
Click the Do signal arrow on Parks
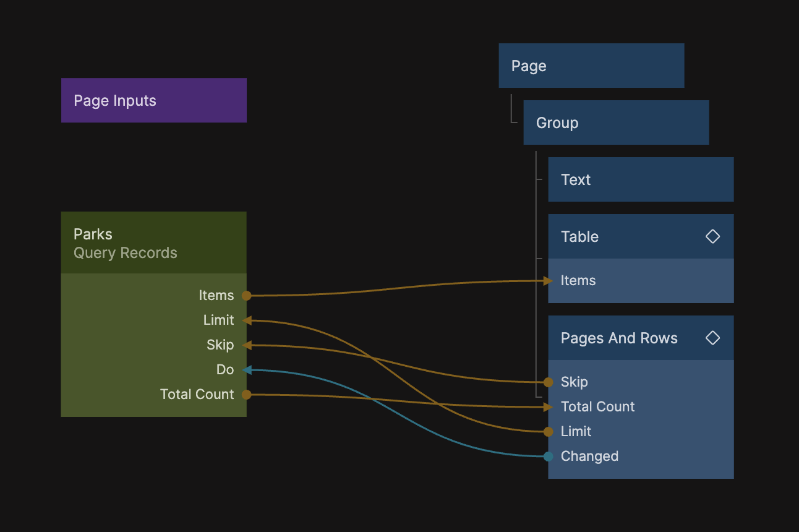(246, 370)
